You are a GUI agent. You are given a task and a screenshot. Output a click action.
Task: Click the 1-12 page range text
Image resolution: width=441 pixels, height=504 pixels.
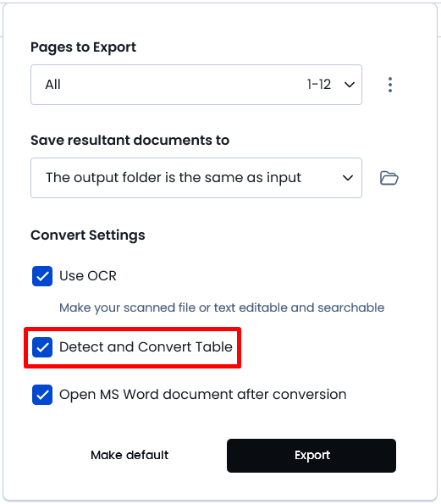point(319,85)
